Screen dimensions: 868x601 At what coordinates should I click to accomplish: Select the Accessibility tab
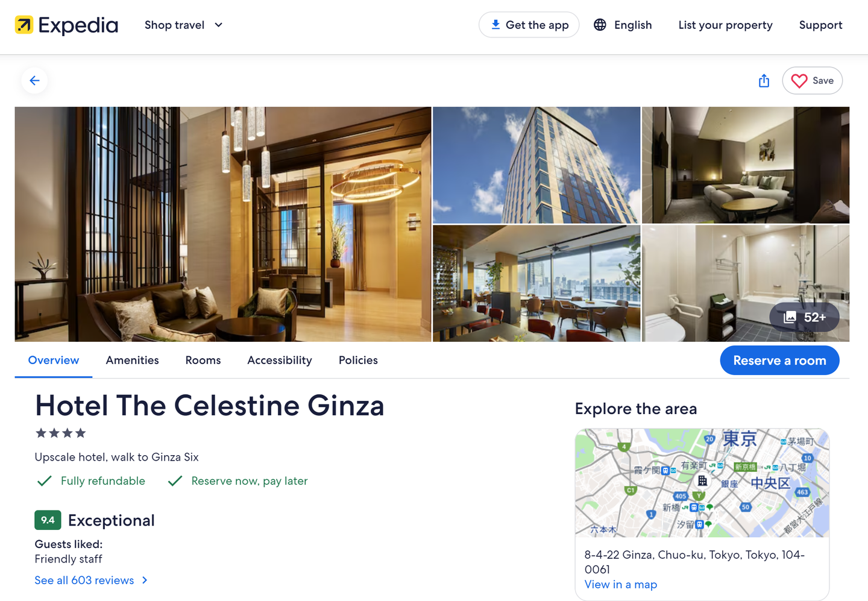tap(280, 360)
